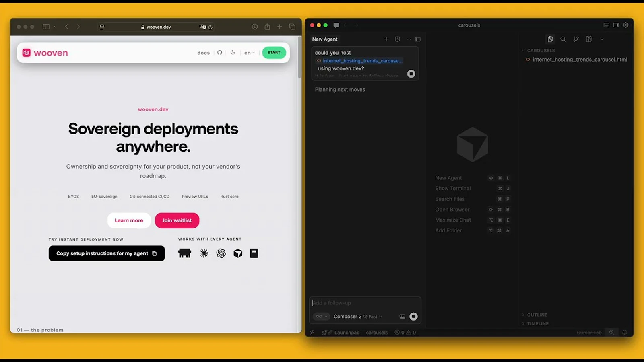Click the wooven.dev address bar

[x=156, y=27]
